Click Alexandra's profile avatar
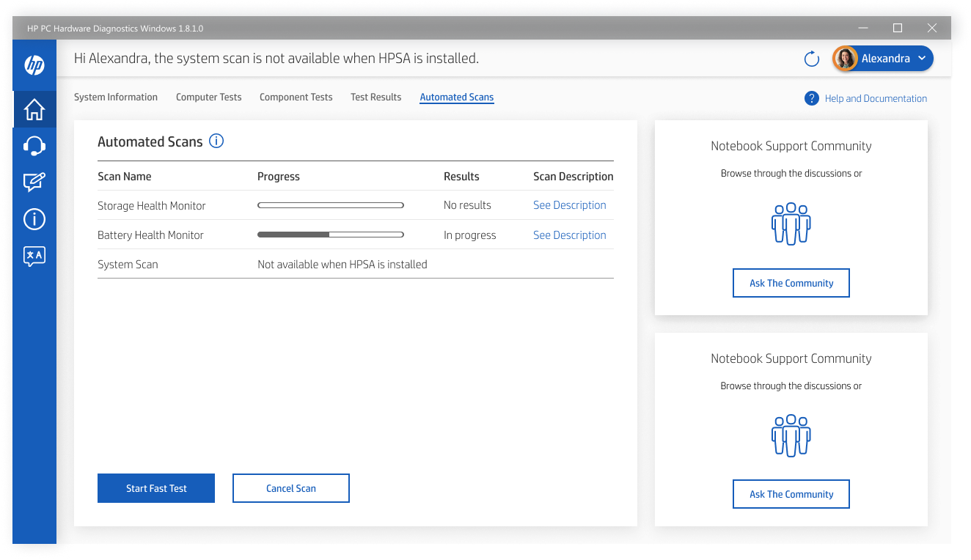This screenshot has width=971, height=560. click(x=846, y=59)
